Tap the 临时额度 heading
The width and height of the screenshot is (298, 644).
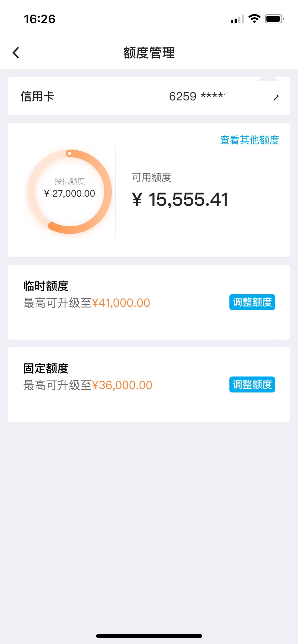46,286
